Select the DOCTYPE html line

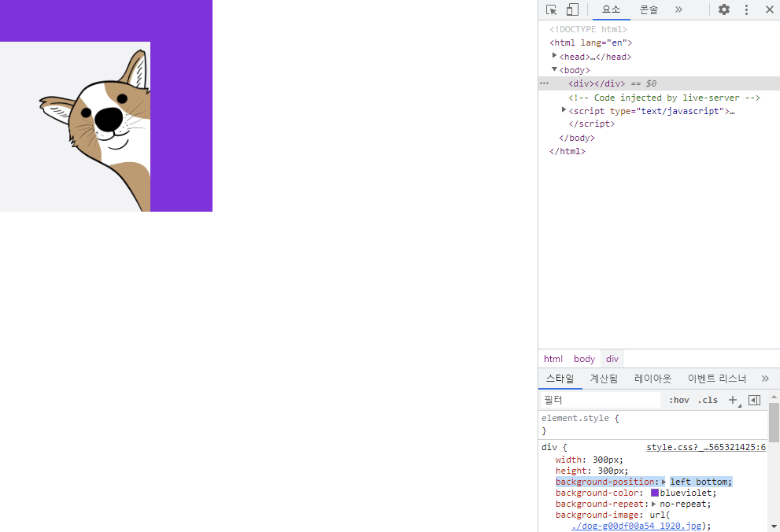click(588, 29)
